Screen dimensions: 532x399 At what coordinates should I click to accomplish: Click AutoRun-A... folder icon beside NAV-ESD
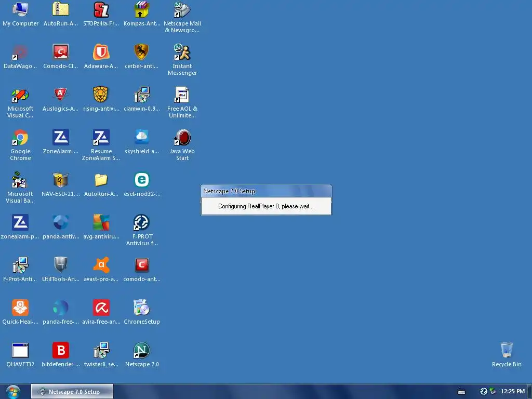click(x=101, y=180)
